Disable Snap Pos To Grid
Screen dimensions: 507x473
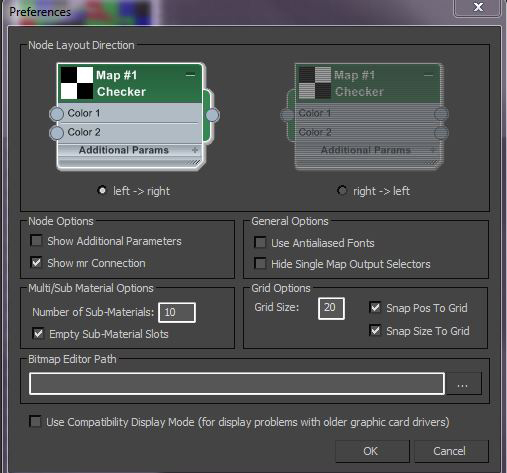(375, 307)
